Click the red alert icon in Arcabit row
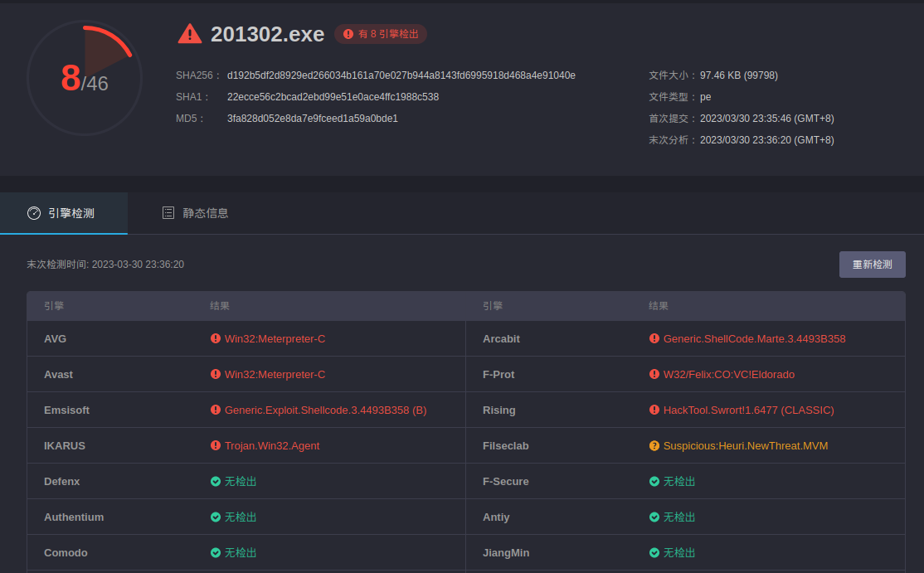 pyautogui.click(x=654, y=338)
